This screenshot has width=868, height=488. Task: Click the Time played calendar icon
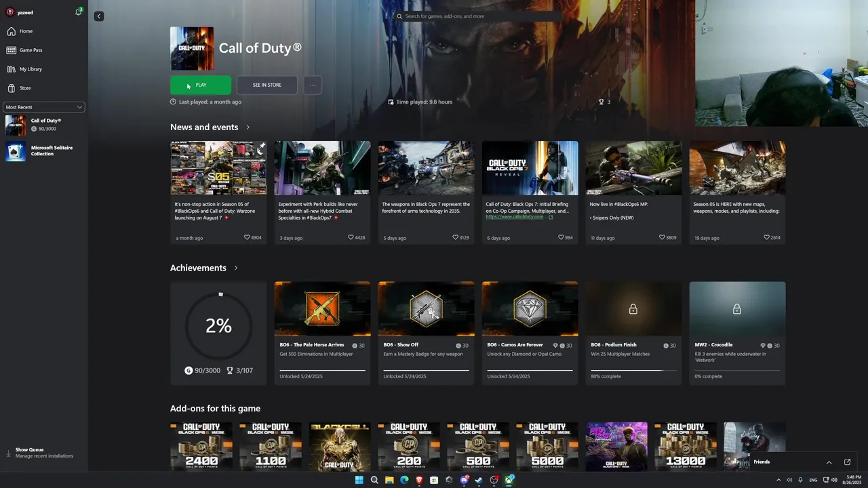coord(391,102)
